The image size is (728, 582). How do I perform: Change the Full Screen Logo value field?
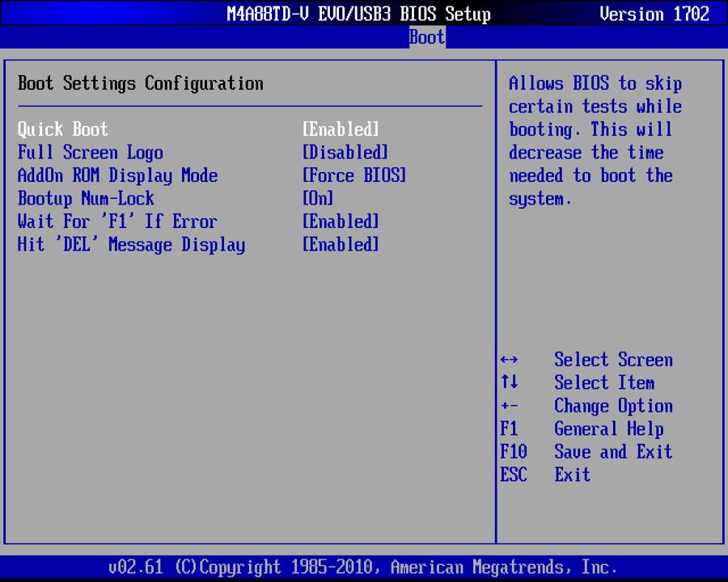pos(345,152)
